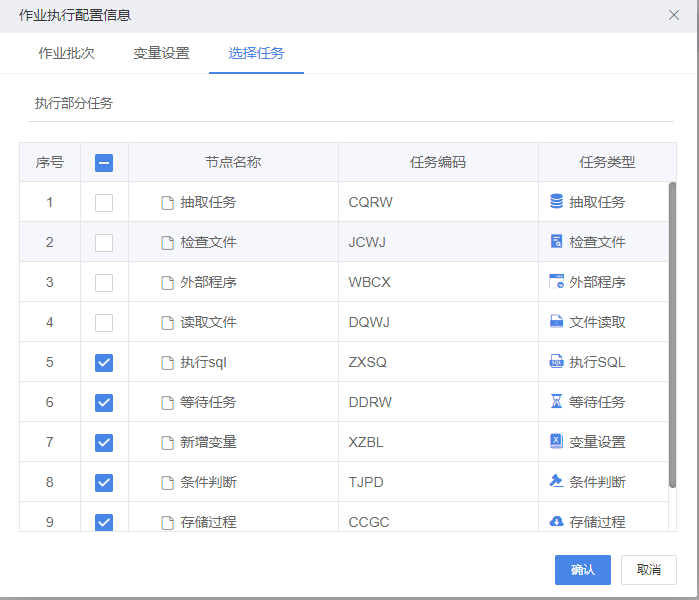Click the 任务类型 column header
Viewport: 699px width, 600px height.
pyautogui.click(x=607, y=162)
